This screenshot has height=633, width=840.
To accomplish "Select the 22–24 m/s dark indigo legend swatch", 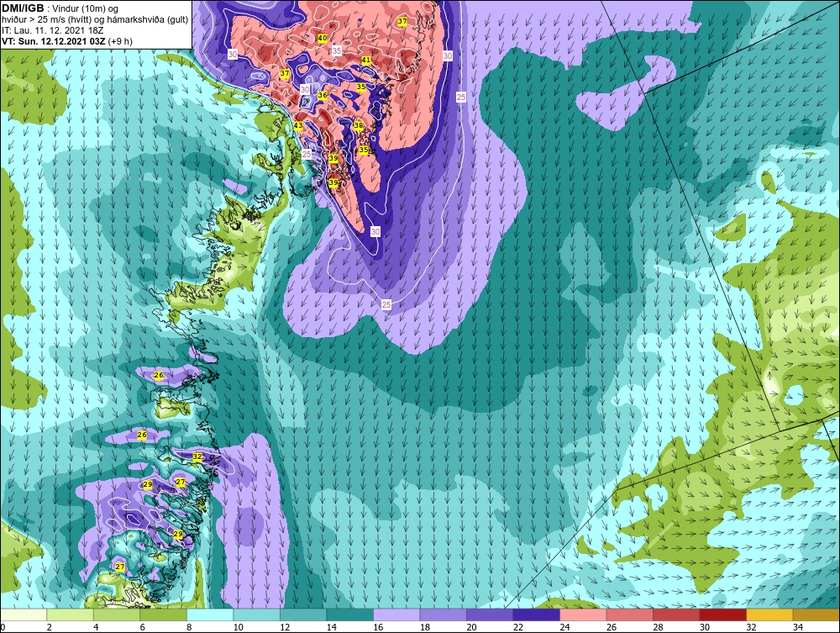I will [x=536, y=615].
